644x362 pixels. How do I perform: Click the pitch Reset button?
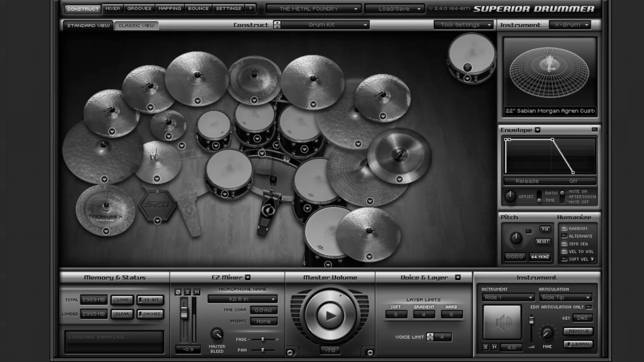click(543, 241)
